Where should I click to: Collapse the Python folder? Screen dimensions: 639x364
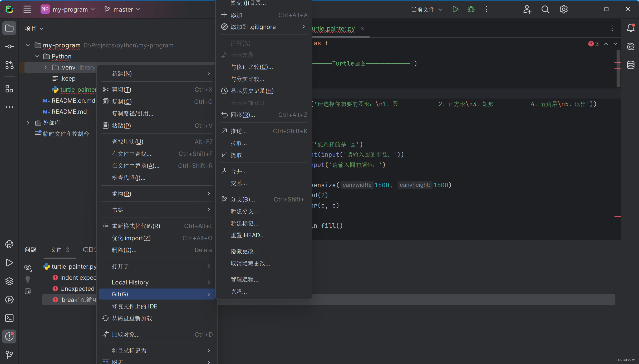(37, 56)
